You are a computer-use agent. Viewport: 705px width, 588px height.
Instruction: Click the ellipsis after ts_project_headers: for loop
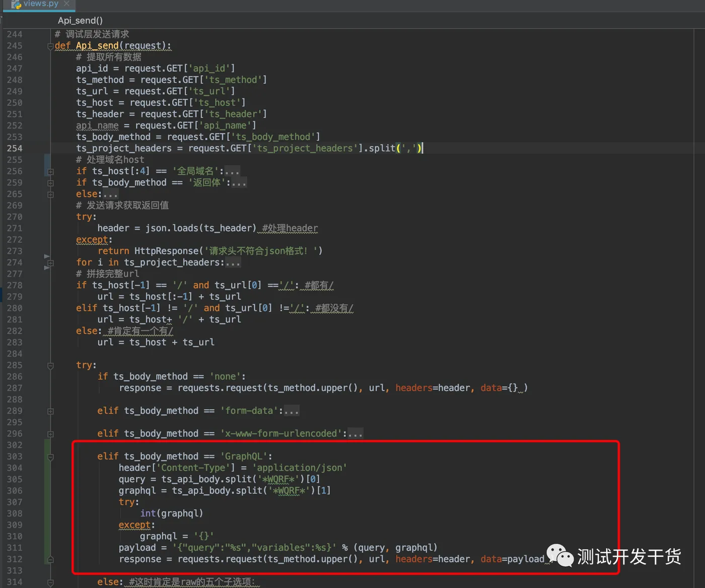point(233,263)
